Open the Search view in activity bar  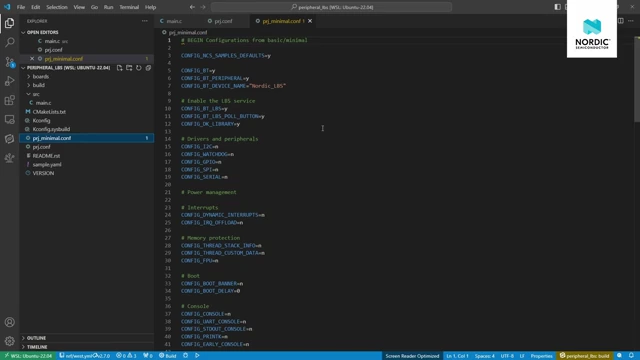[9, 42]
